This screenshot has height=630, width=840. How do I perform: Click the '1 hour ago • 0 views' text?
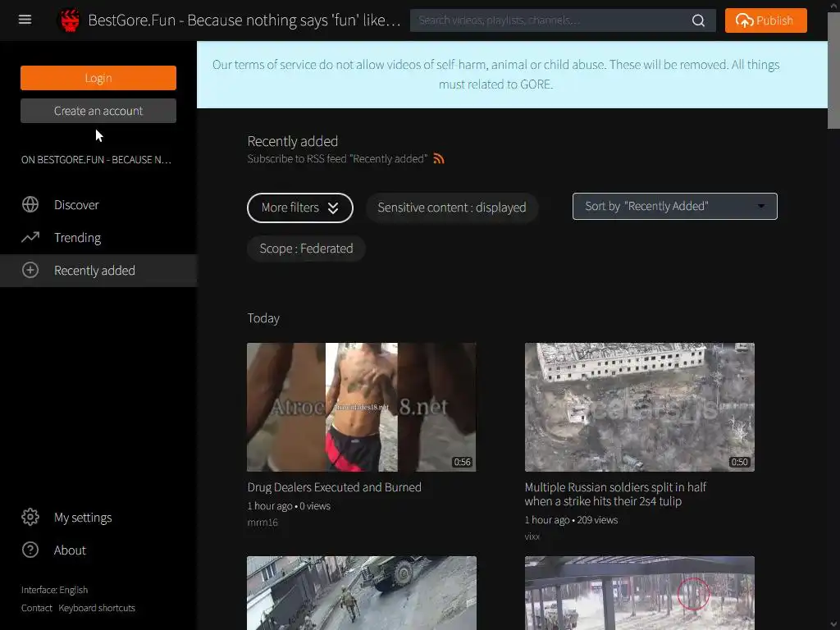[x=289, y=505]
